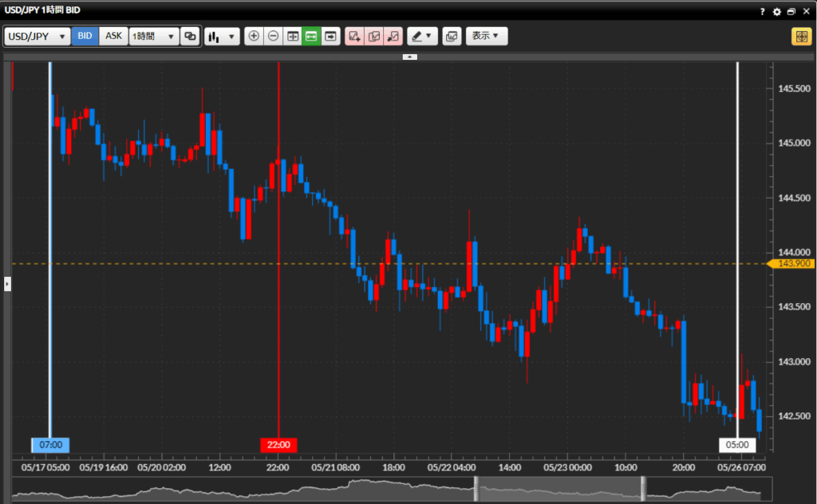Click the 22:00 red time marker label
The image size is (817, 504).
278,445
